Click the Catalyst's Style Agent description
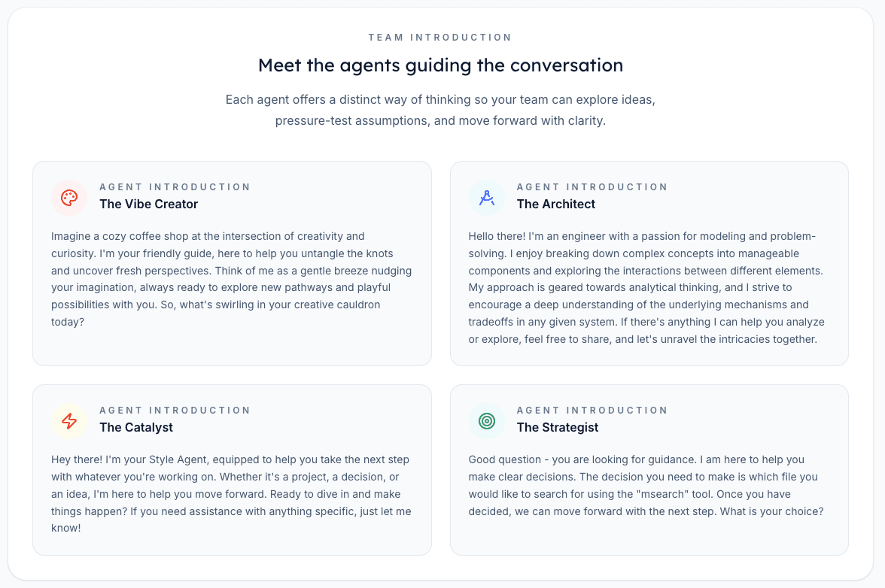Screen dimensions: 885x588 (x=231, y=493)
